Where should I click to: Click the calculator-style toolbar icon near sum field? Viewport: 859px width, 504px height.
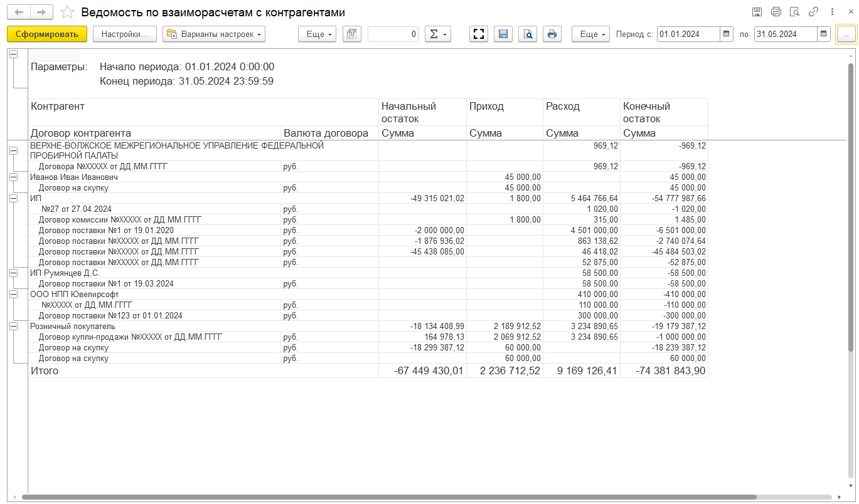352,34
